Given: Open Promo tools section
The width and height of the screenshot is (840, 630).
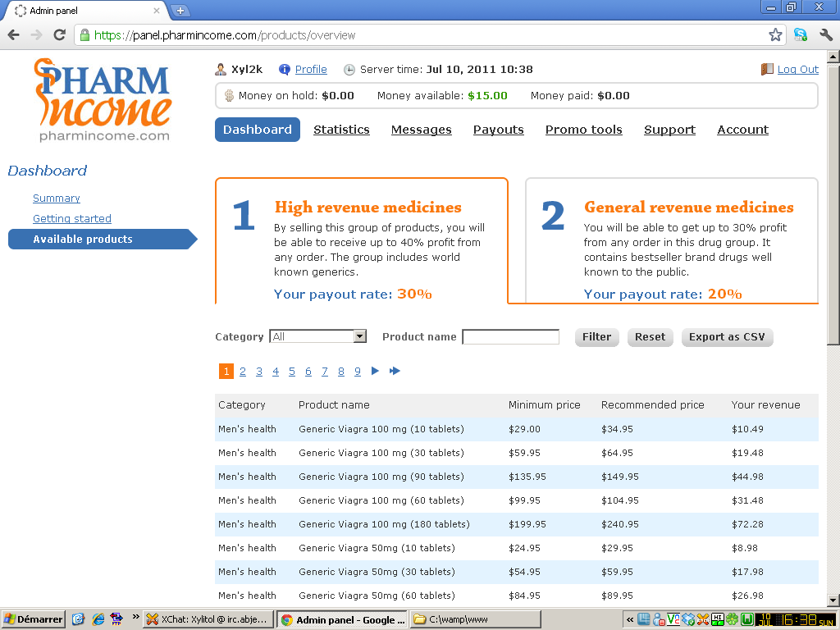Looking at the screenshot, I should pyautogui.click(x=583, y=130).
